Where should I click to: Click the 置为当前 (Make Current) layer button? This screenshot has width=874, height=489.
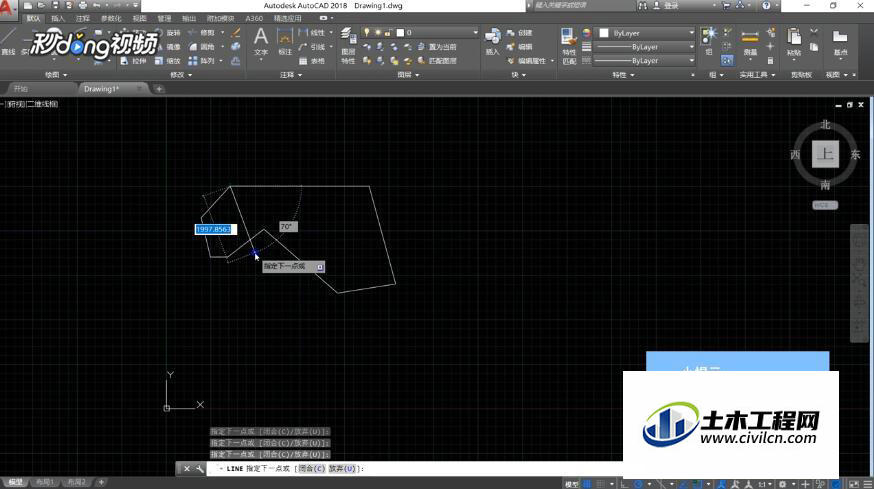tap(436, 47)
